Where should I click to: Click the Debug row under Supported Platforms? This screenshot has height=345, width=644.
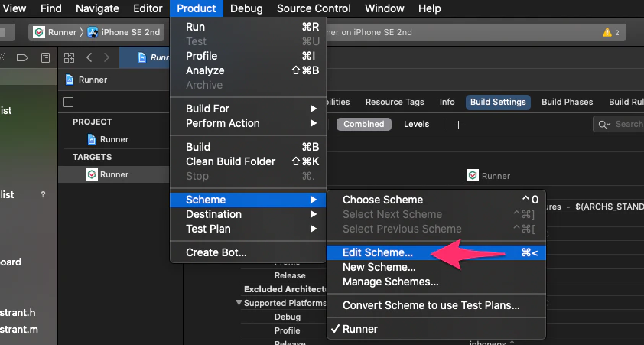pos(288,317)
